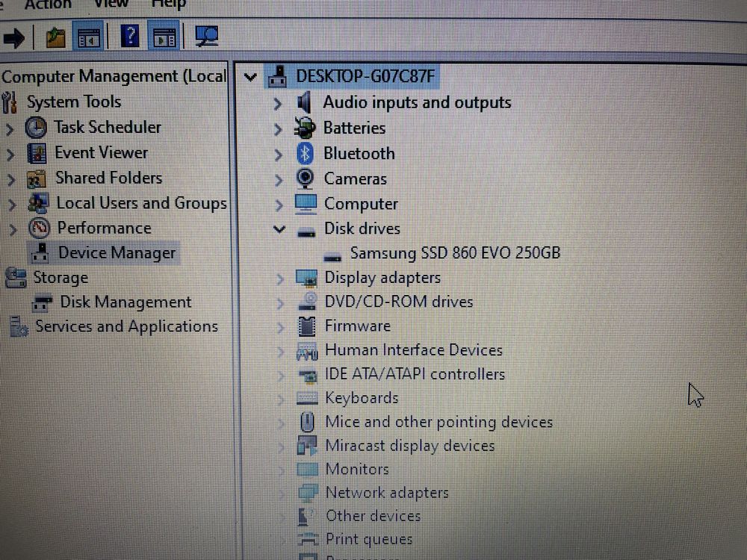
Task: Click the DVD/CD-ROM drives disc icon
Action: click(307, 302)
